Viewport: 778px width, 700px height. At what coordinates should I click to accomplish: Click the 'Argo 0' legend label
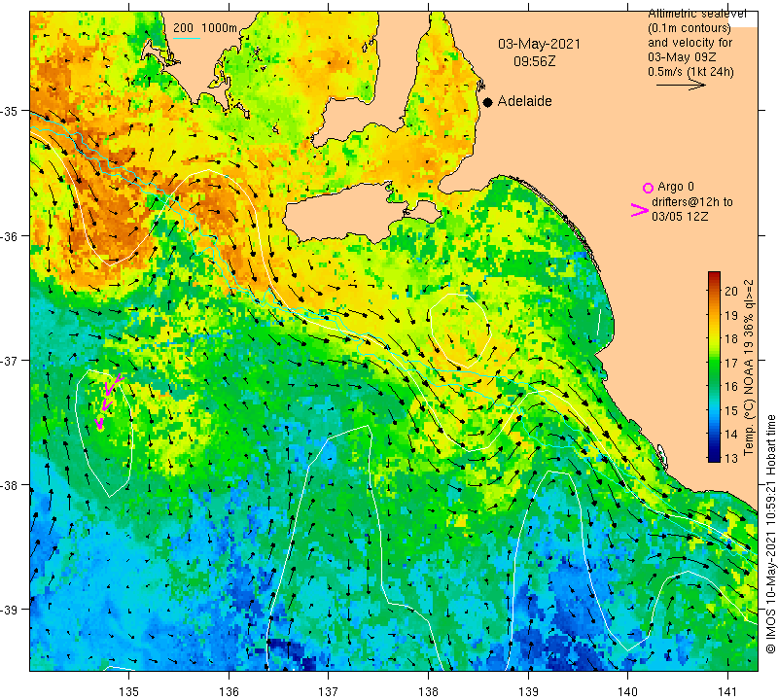click(675, 187)
